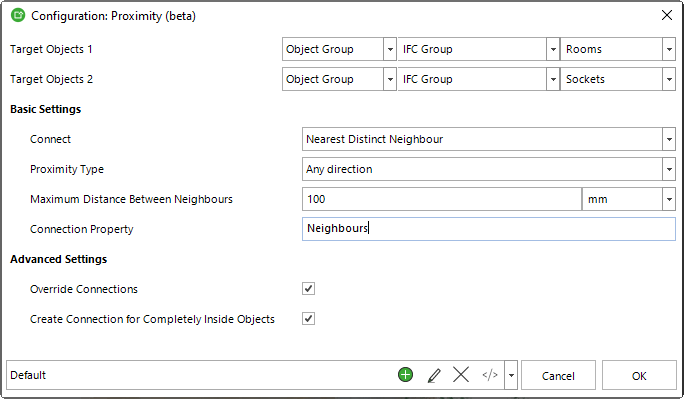
Task: Open the arrow next to code icon
Action: pyautogui.click(x=511, y=375)
